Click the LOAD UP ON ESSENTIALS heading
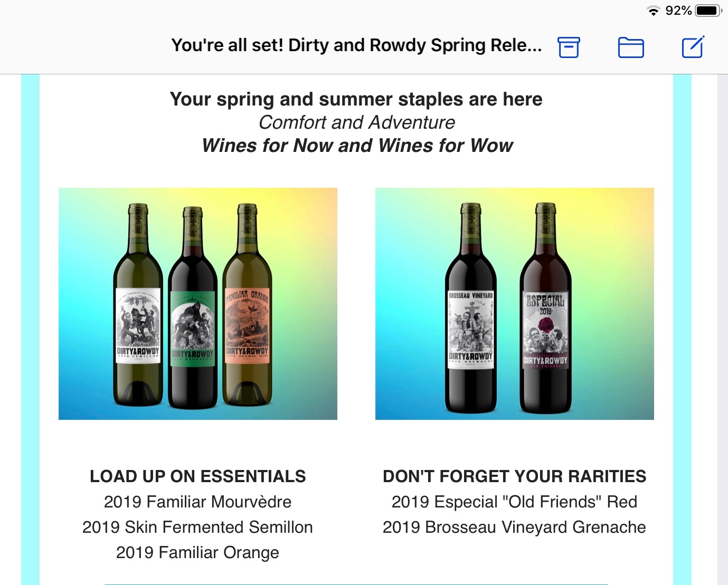 [198, 476]
